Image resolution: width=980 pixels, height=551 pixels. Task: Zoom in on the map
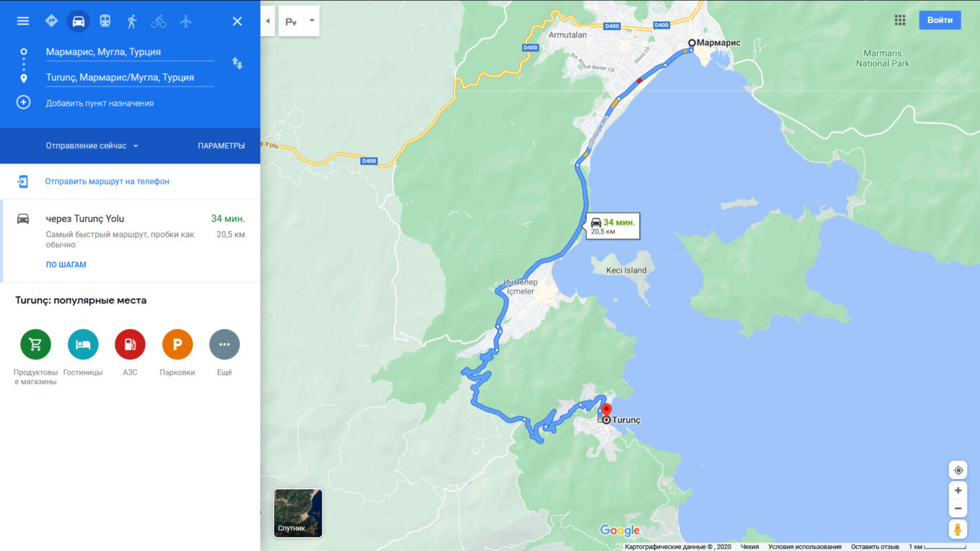tap(958, 490)
